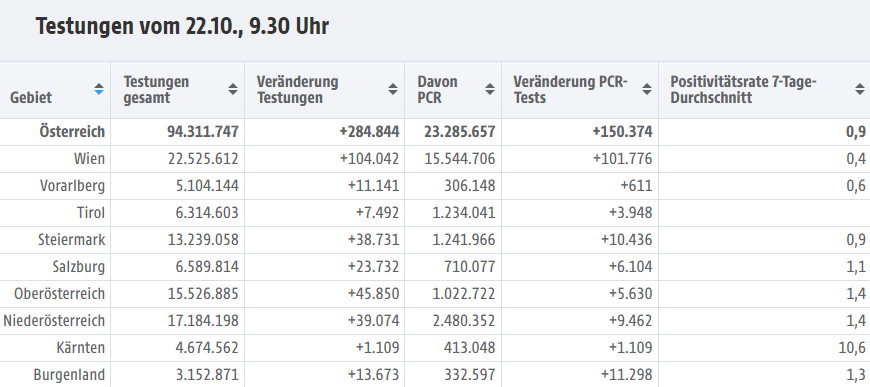The width and height of the screenshot is (870, 387).
Task: Select the Salzburg row
Action: [435, 267]
